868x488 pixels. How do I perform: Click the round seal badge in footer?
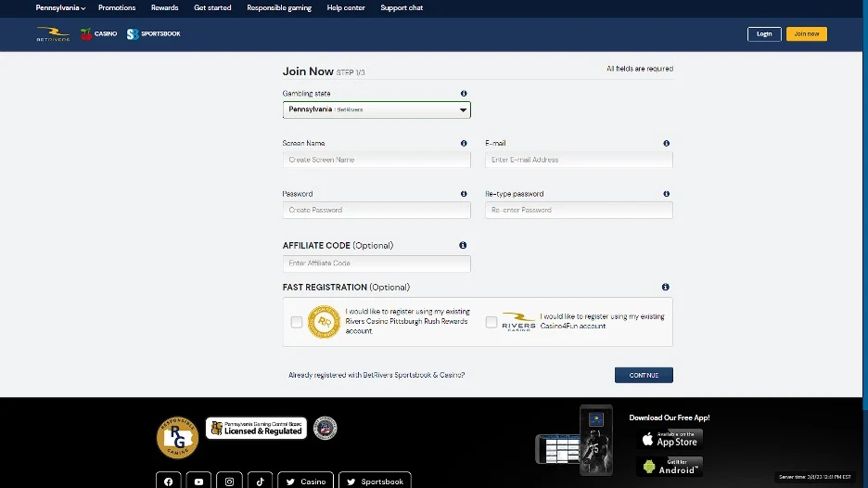point(325,429)
